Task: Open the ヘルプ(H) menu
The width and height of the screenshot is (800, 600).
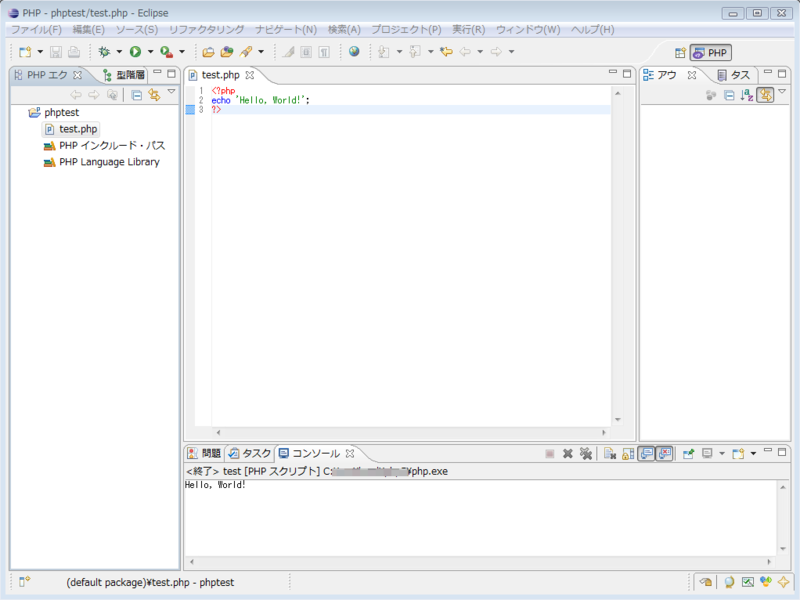Action: point(592,30)
